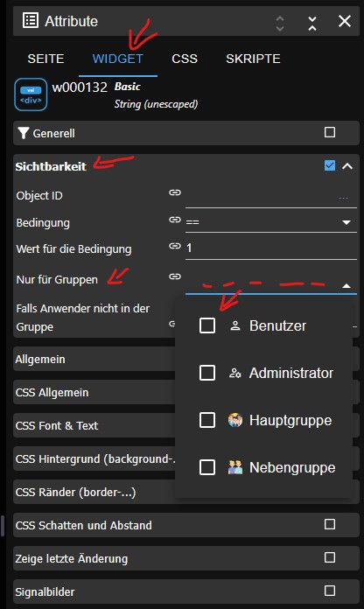
Task: Open the SKRIPTE tab
Action: (x=253, y=59)
